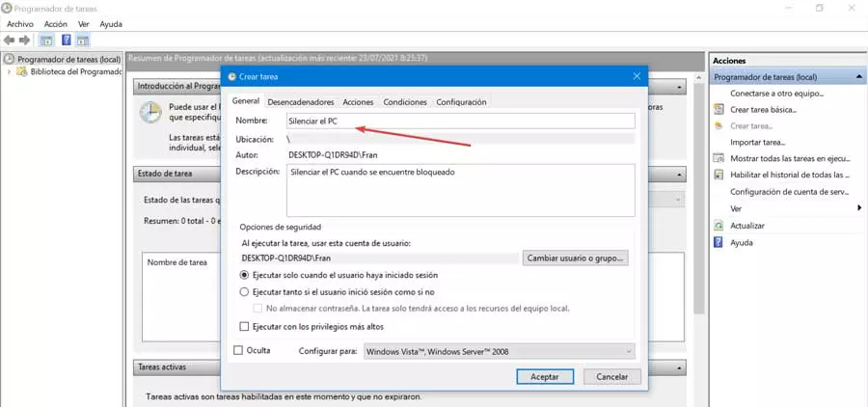Check Ejecutar con los privilegios más altos

[244, 327]
